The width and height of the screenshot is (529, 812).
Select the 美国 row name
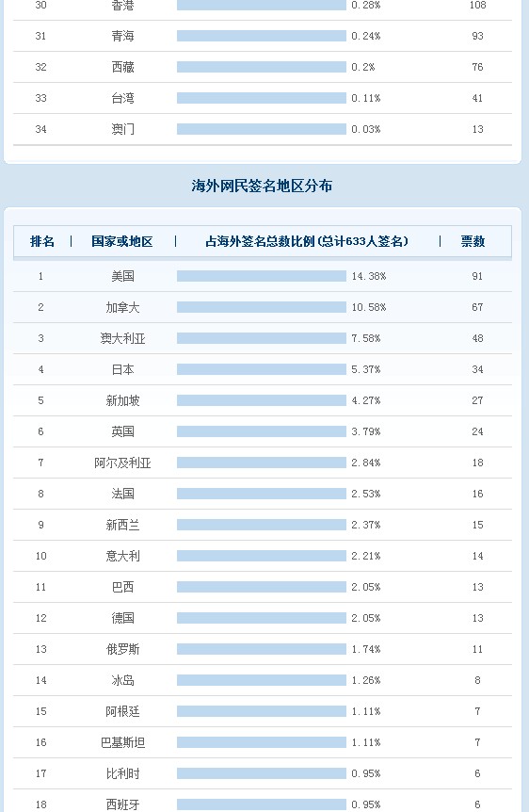pos(122,276)
